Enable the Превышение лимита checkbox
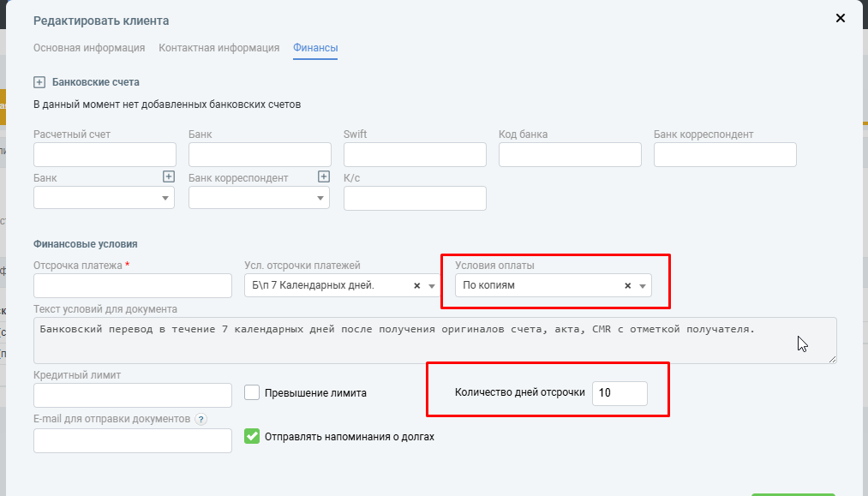The height and width of the screenshot is (496, 868). (x=252, y=392)
